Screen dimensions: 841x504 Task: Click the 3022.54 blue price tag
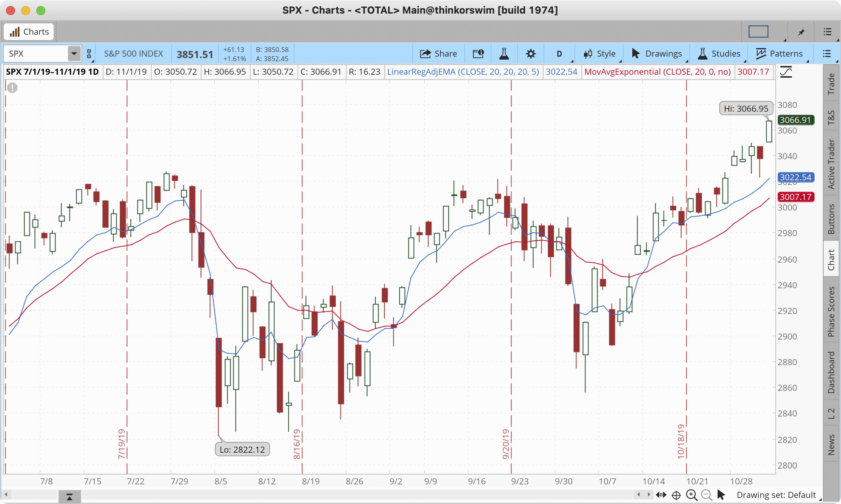click(796, 177)
